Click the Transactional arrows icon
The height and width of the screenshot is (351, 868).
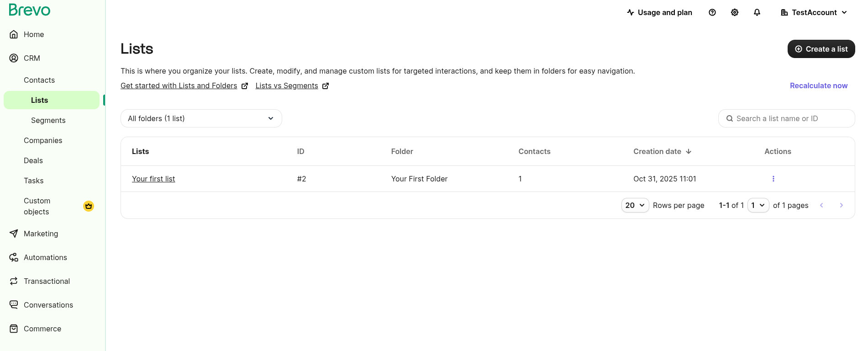[x=14, y=281]
